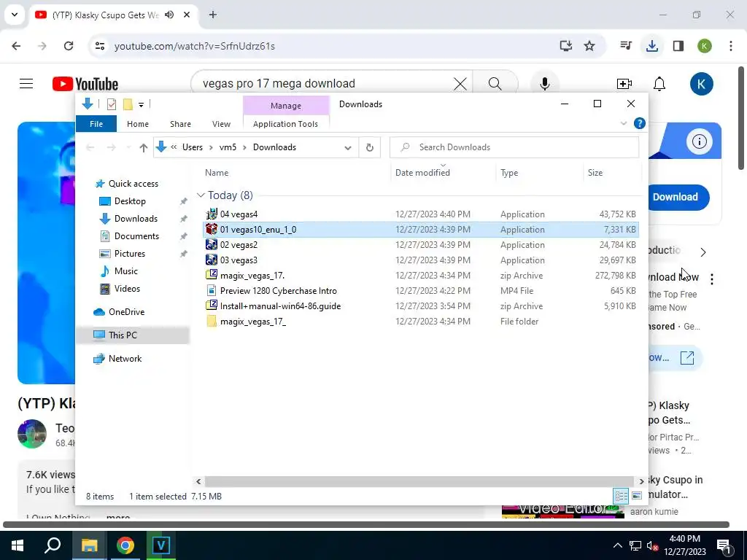747x560 pixels.
Task: Click the YouTube voice search microphone
Action: 544,84
